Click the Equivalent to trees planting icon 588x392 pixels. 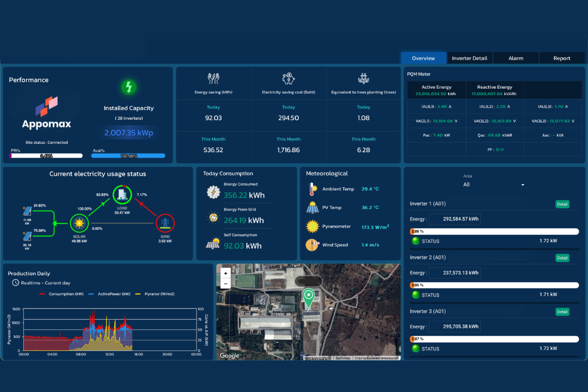(363, 78)
